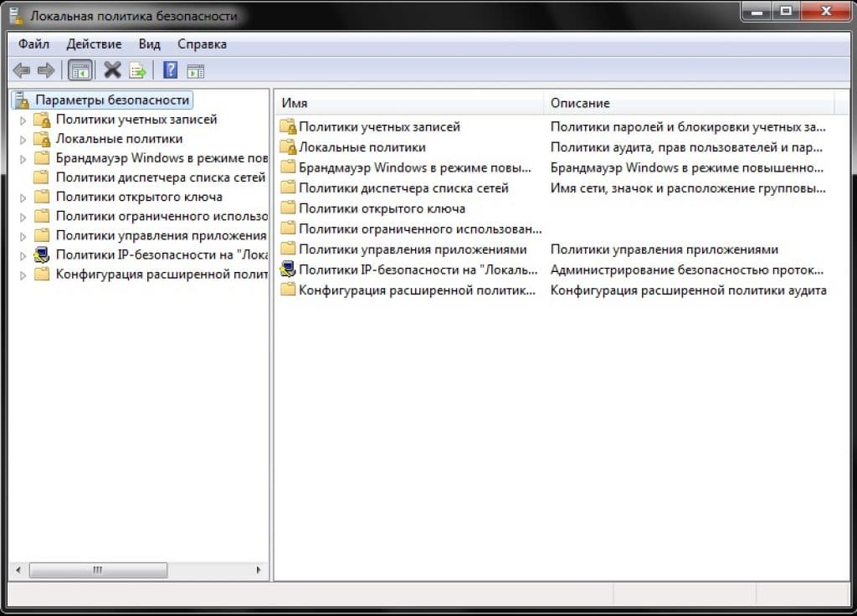Click the Delete (X) toolbar icon
The height and width of the screenshot is (616, 857).
point(113,70)
